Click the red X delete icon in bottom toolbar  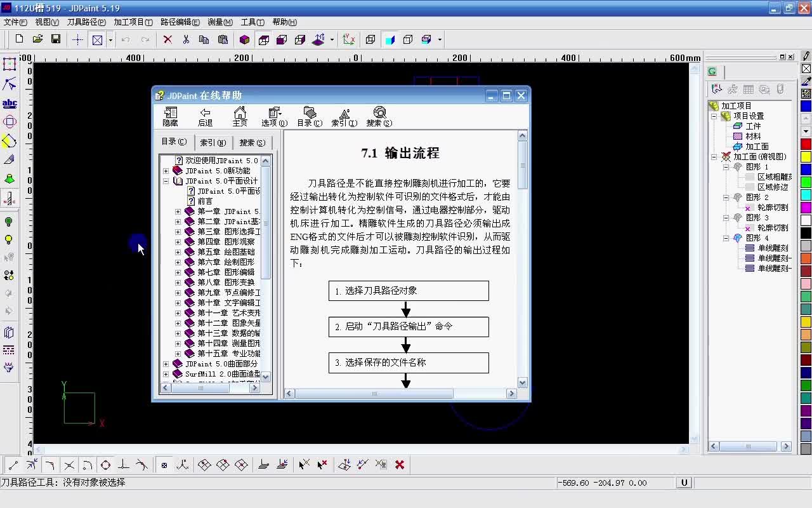[400, 465]
